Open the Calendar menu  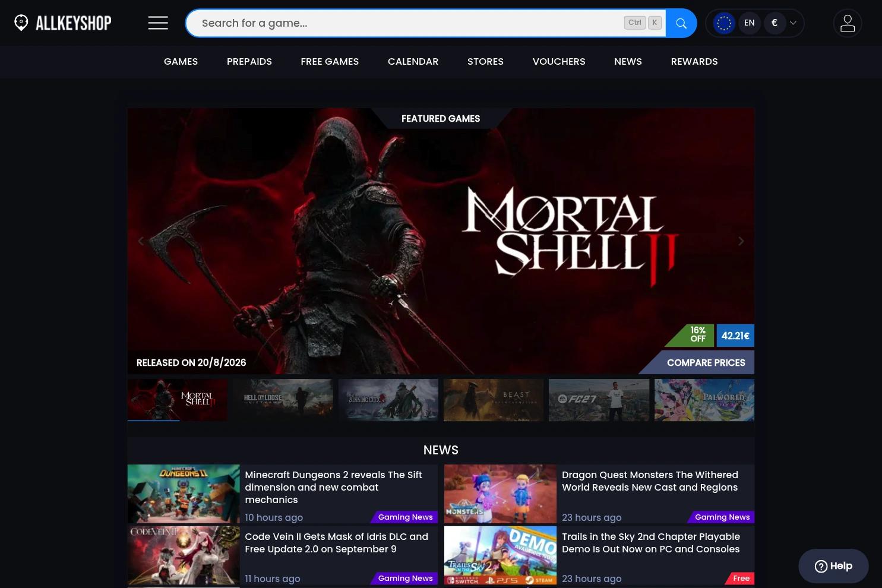tap(413, 62)
